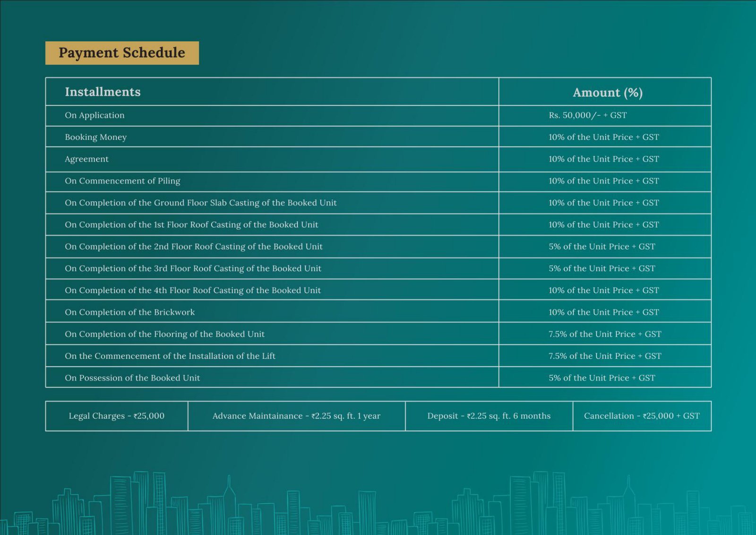Click Legal Charges - ₹25,000 cell
Viewport: 756px width, 535px height.
(x=117, y=416)
